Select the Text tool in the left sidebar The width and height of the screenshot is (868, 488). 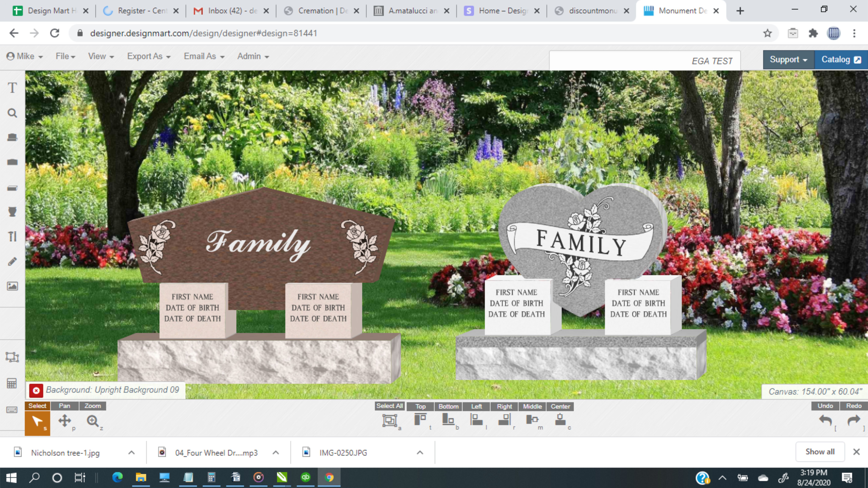coord(13,88)
